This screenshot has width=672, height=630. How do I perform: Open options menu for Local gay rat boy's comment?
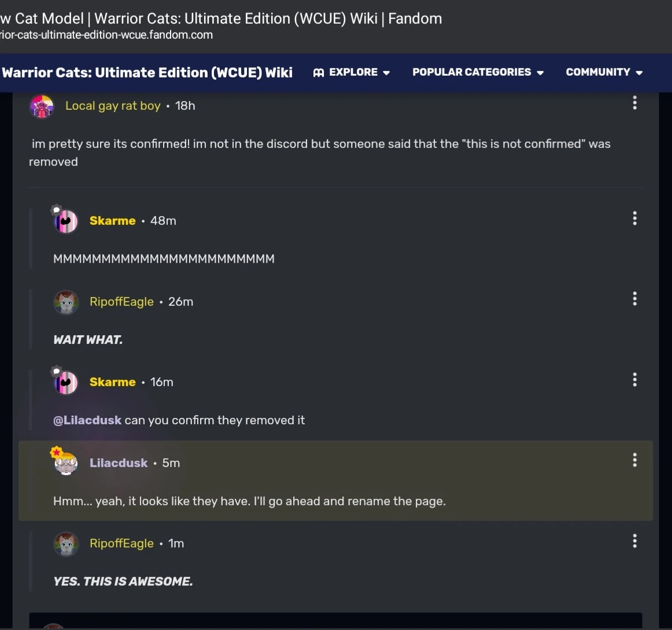634,103
